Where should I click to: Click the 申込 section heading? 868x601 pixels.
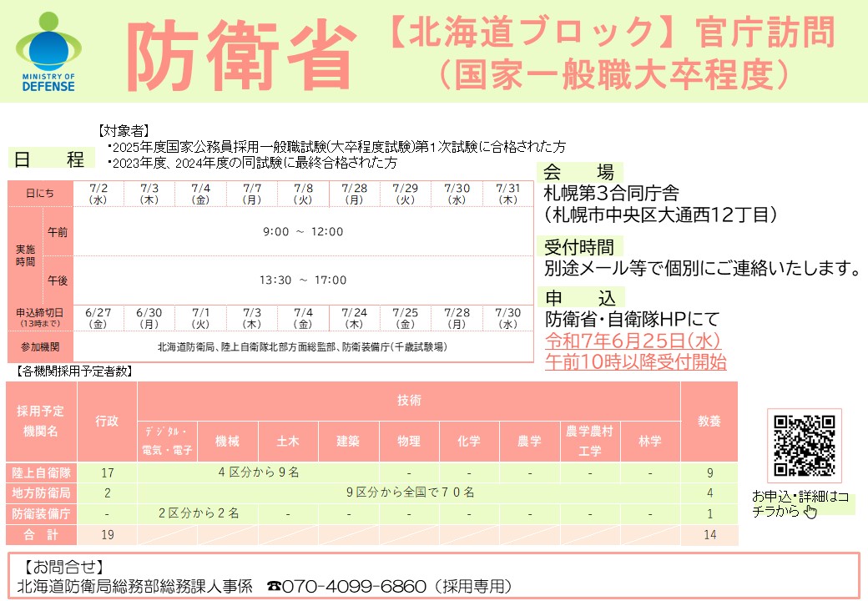tap(581, 298)
